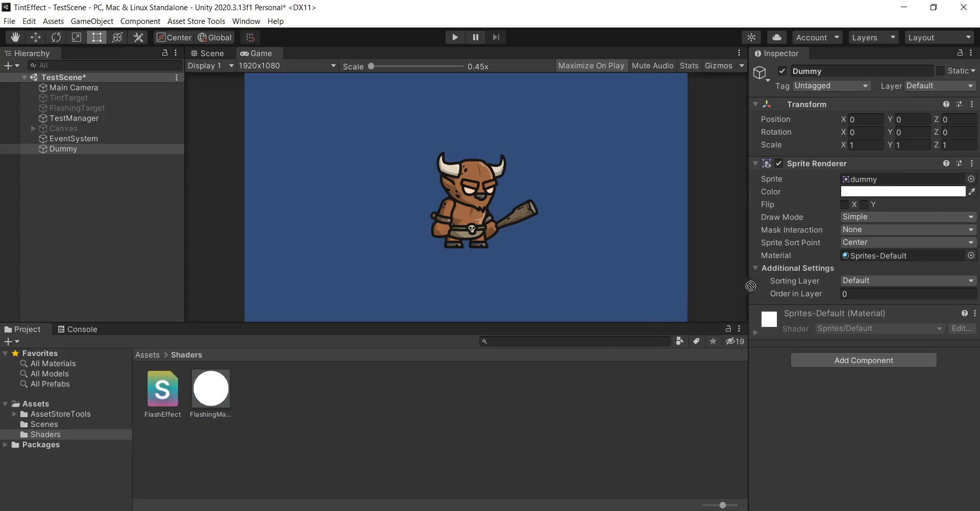This screenshot has height=511, width=980.
Task: Open Sprite Renderer options menu
Action: (972, 163)
